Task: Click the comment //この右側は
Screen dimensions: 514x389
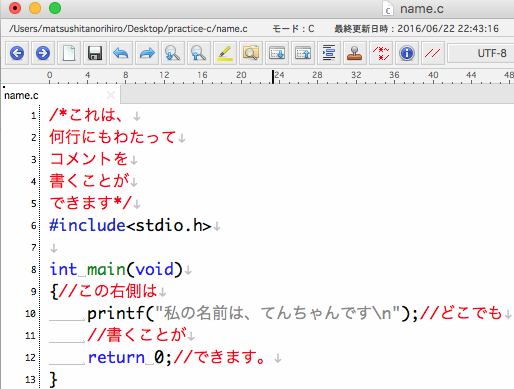Action: click(x=108, y=291)
